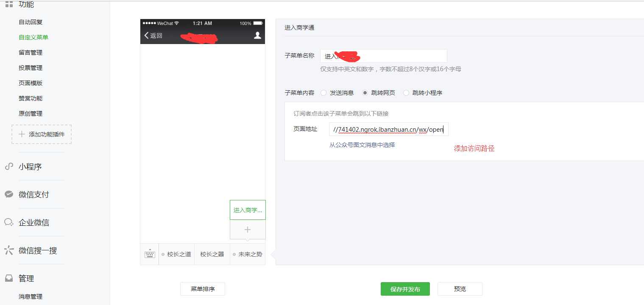Open 赞赏功能 in sidebar
This screenshot has width=644, height=305.
click(31, 98)
